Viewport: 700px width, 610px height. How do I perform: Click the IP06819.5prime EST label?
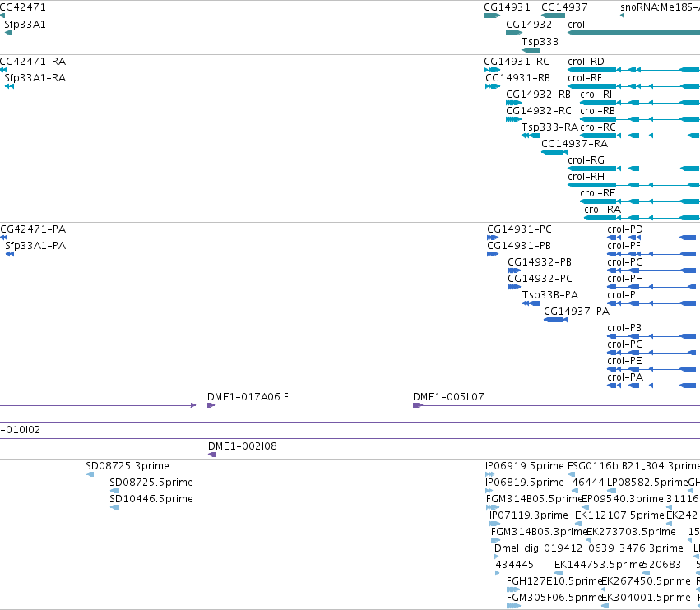[525, 483]
